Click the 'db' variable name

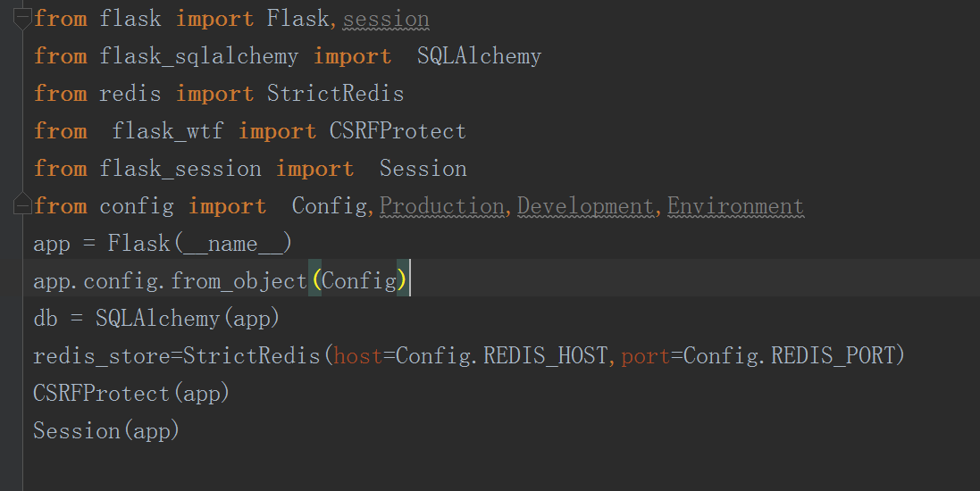point(46,319)
